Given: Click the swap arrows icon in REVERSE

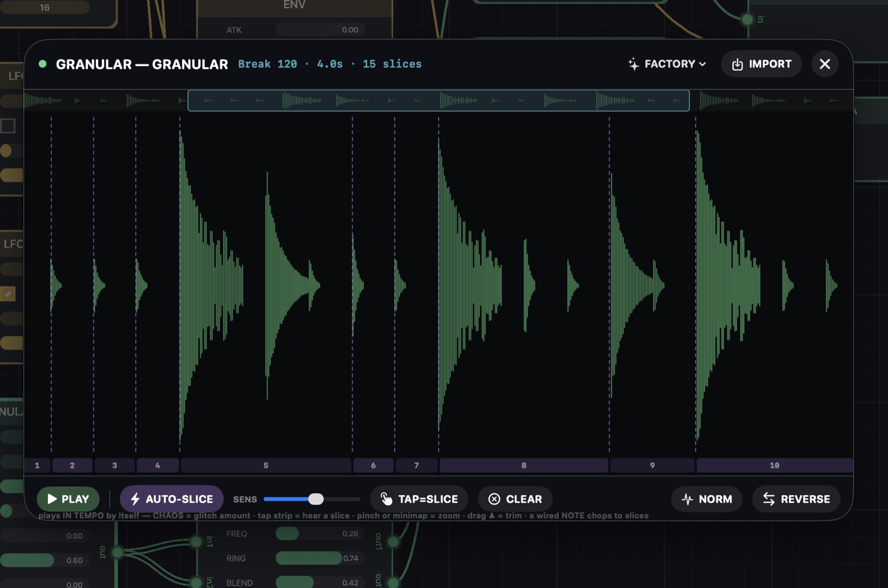Looking at the screenshot, I should click(768, 499).
